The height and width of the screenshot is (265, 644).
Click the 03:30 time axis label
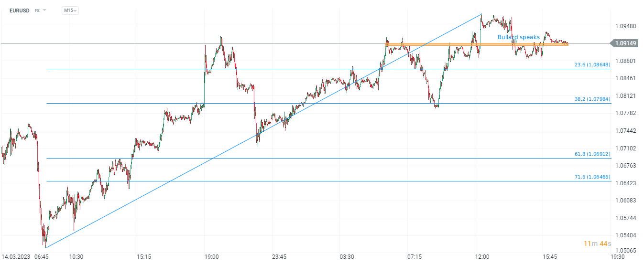click(347, 257)
